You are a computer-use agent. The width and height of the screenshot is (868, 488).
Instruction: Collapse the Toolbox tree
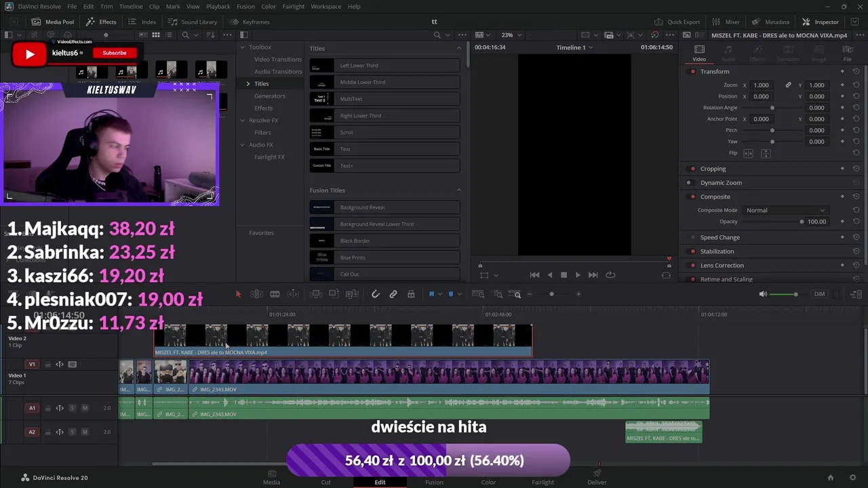pyautogui.click(x=243, y=47)
